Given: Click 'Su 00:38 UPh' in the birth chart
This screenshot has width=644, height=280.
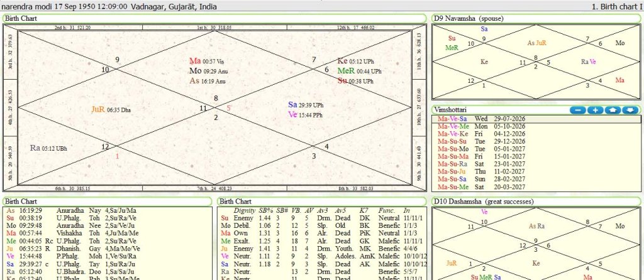Looking at the screenshot, I should click(x=355, y=81).
